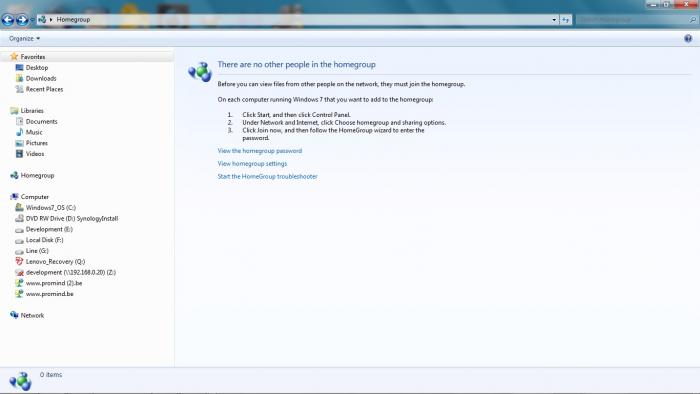Click the Videos library icon

(19, 154)
